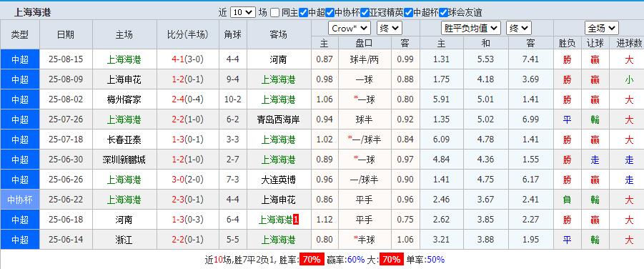Uncheck the 中超杯 filter checkbox
The width and height of the screenshot is (644, 269).
(408, 12)
